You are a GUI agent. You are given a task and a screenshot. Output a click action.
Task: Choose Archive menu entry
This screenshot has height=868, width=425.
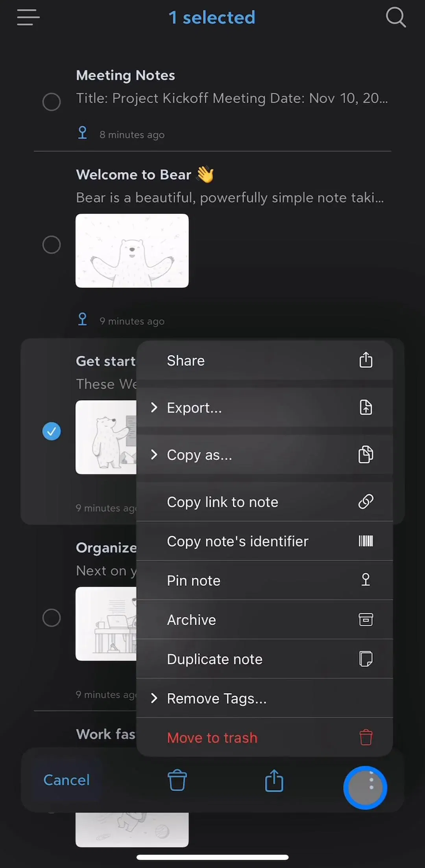[264, 620]
